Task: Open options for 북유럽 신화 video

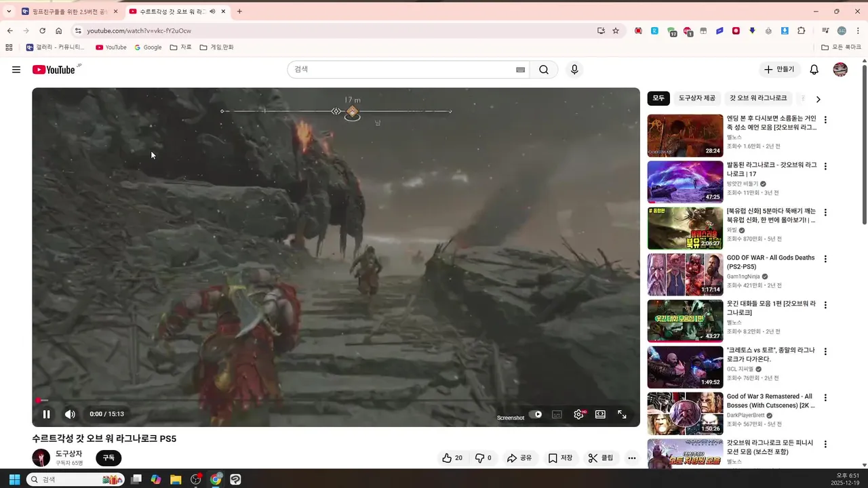Action: (x=825, y=212)
